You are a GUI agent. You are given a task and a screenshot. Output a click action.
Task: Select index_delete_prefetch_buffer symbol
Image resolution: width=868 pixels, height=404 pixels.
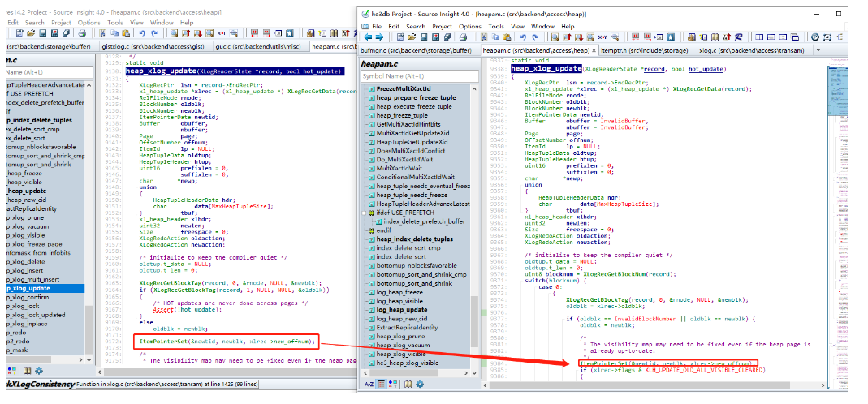(425, 221)
